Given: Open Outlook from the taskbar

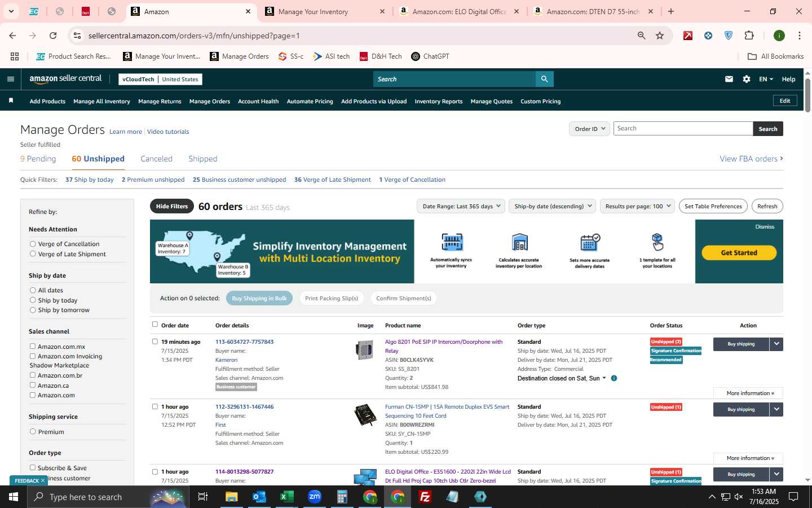Looking at the screenshot, I should [259, 497].
